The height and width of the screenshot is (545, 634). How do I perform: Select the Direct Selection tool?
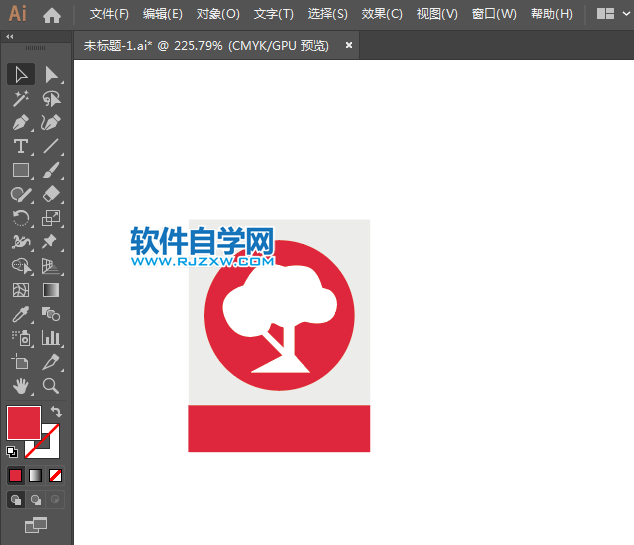click(51, 74)
